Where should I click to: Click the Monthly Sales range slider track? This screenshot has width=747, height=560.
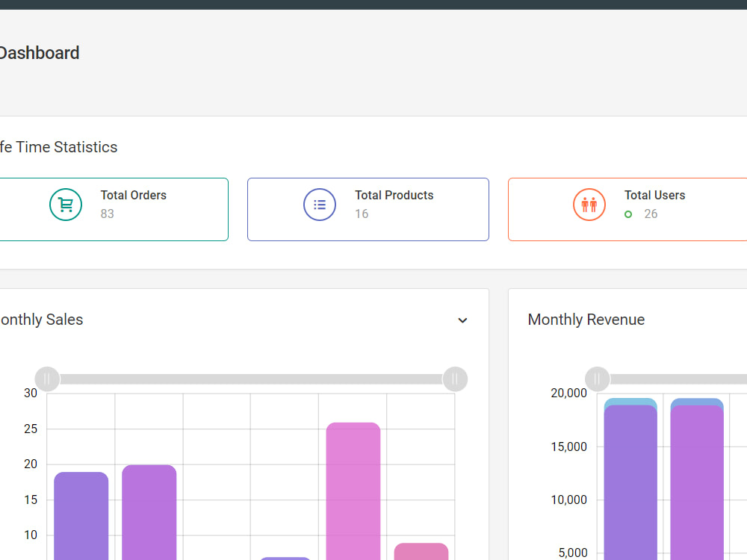click(251, 379)
